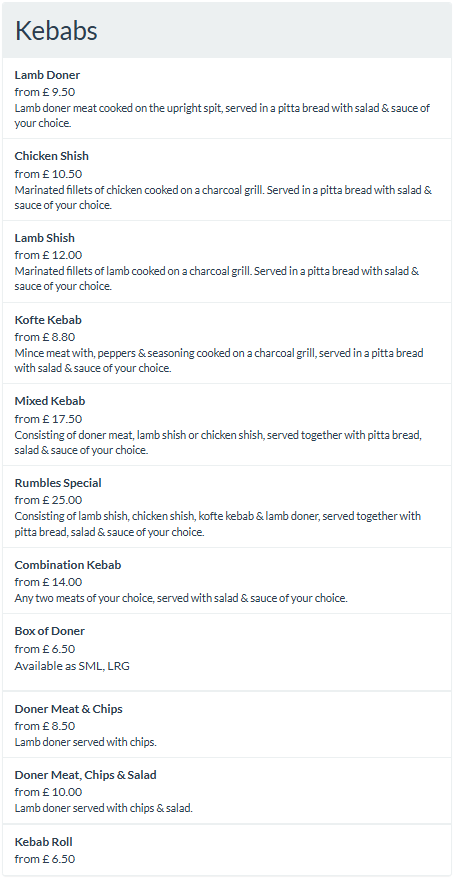The height and width of the screenshot is (880, 456).
Task: Pick the Rumbles Special item
Action: tap(227, 507)
